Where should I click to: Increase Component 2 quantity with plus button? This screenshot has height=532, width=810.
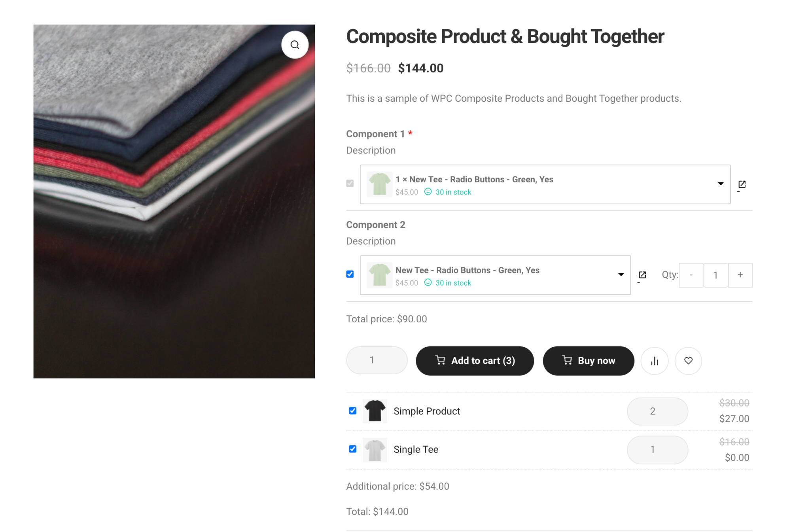tap(740, 275)
